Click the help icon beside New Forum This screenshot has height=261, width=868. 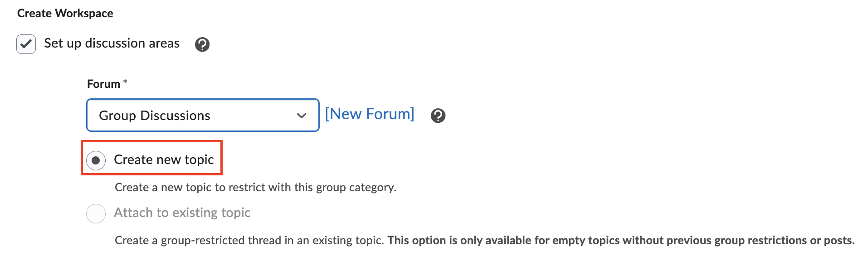pos(438,116)
